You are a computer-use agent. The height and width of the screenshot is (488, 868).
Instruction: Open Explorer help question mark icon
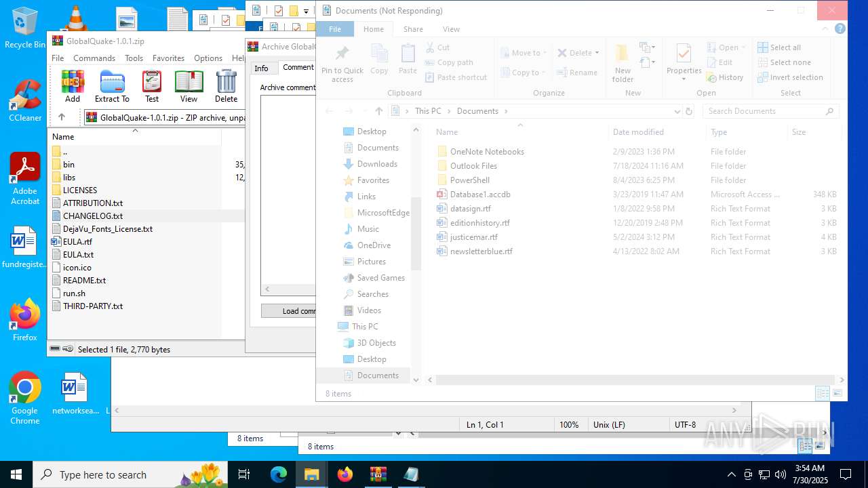(x=840, y=29)
